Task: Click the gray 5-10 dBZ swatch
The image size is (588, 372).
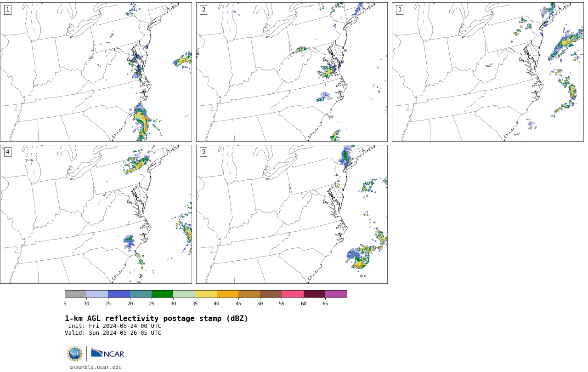Action: coord(75,294)
